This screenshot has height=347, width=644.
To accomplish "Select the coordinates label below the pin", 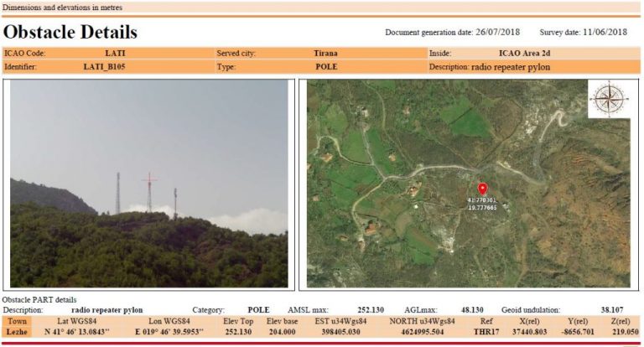I will 482,203.
